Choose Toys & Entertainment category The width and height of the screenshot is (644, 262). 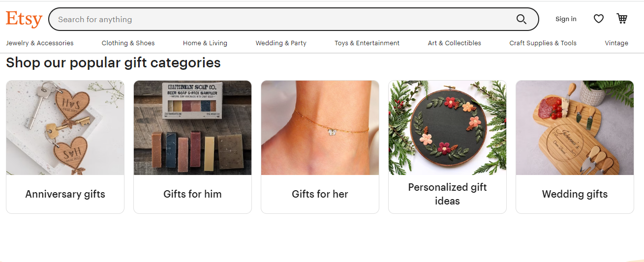click(367, 43)
